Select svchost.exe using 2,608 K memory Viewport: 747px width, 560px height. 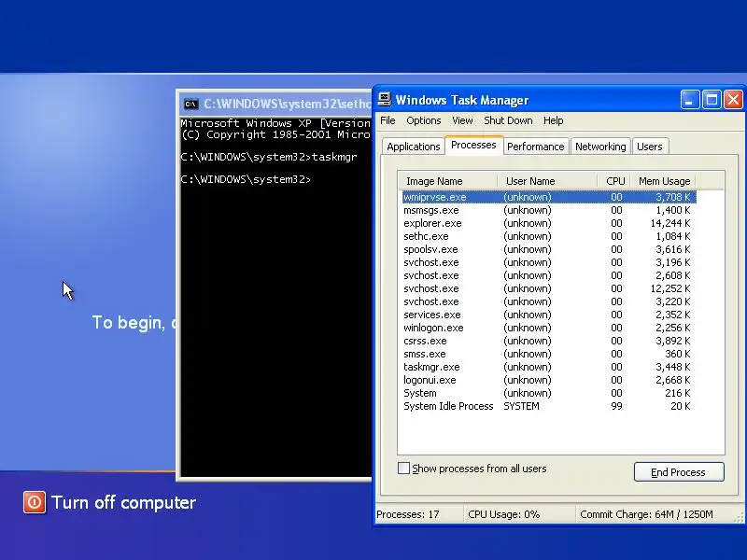549,275
